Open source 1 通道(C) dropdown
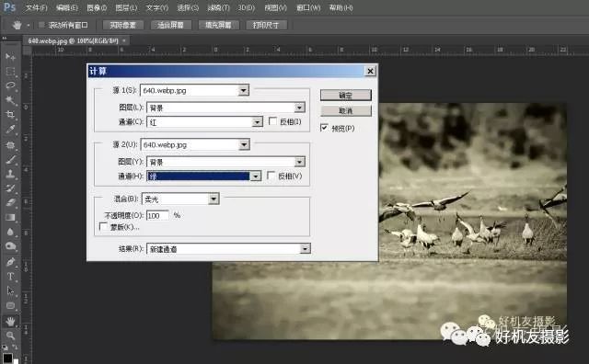 tap(258, 122)
